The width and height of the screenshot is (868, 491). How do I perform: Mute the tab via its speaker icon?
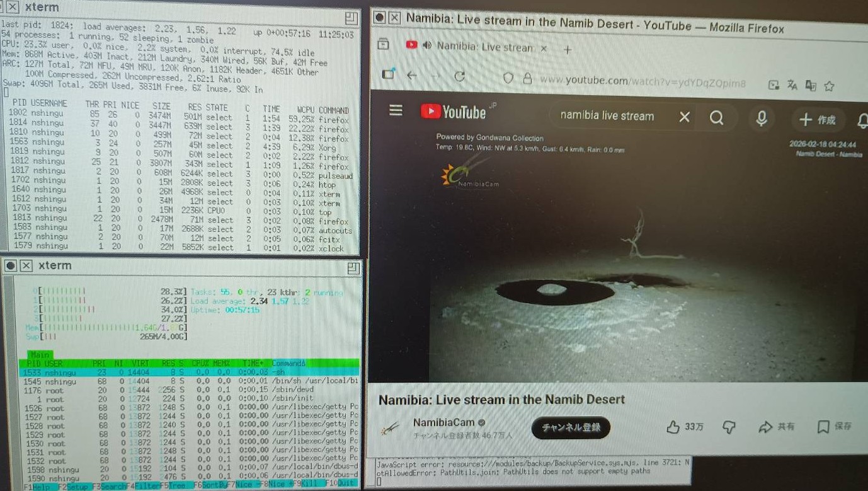427,46
